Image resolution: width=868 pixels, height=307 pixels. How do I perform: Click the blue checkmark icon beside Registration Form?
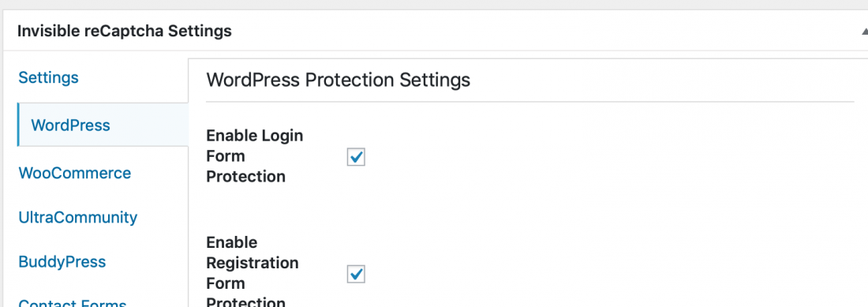[357, 273]
